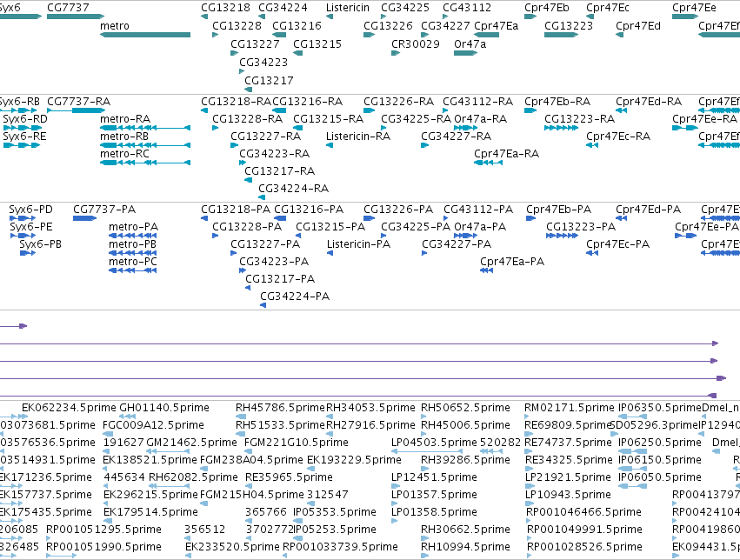Select the IP05353.5prime EST label
740x560 pixels.
tap(335, 512)
